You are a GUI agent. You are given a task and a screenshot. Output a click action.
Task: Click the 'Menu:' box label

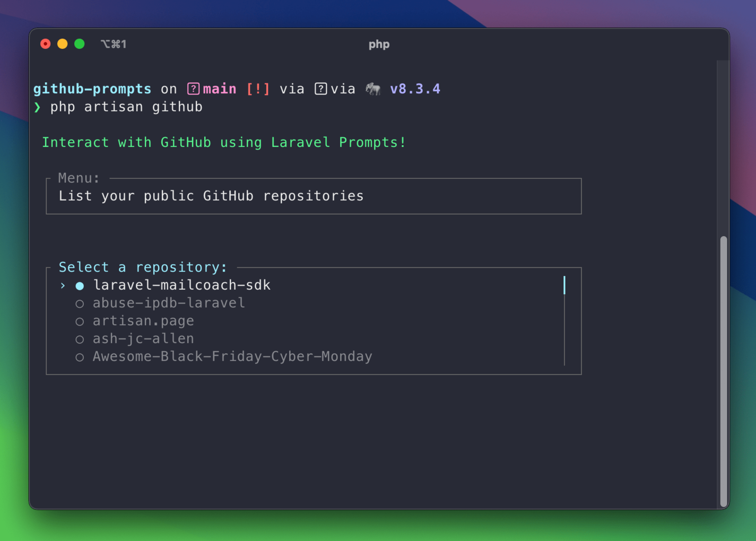click(x=79, y=178)
